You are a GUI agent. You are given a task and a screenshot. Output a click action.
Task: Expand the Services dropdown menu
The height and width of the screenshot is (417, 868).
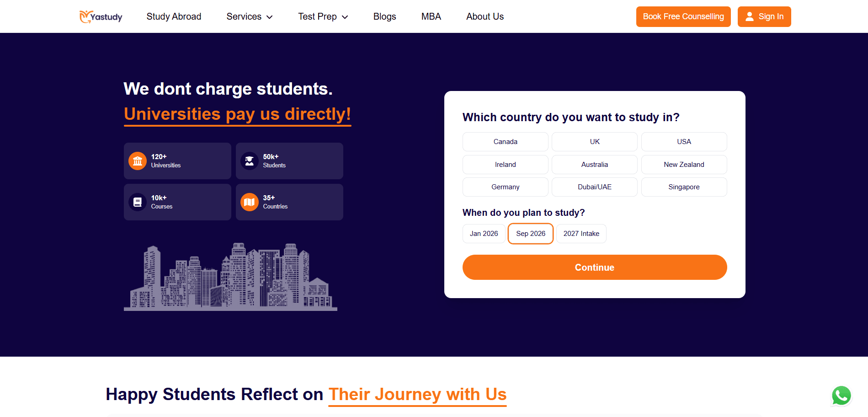pos(250,16)
